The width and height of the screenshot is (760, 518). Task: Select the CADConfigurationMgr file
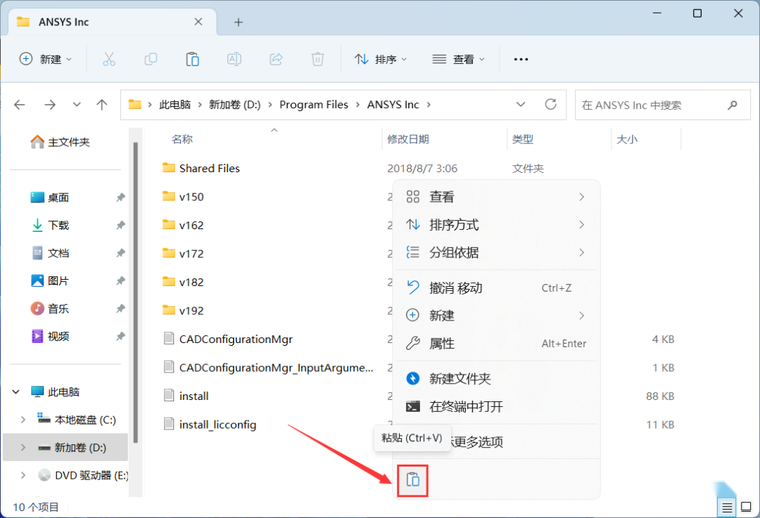click(228, 339)
